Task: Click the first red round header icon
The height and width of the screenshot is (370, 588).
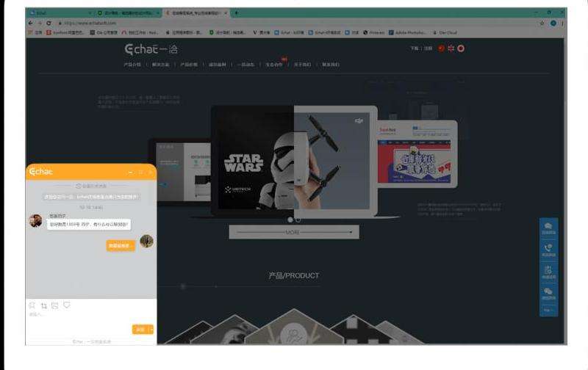Action: pos(441,48)
